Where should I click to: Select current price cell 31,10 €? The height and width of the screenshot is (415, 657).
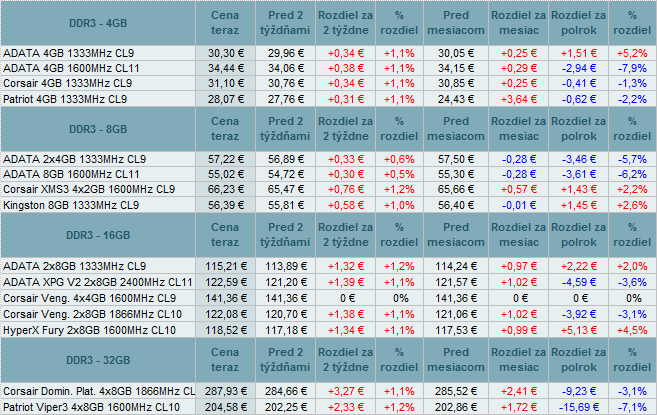coord(225,83)
